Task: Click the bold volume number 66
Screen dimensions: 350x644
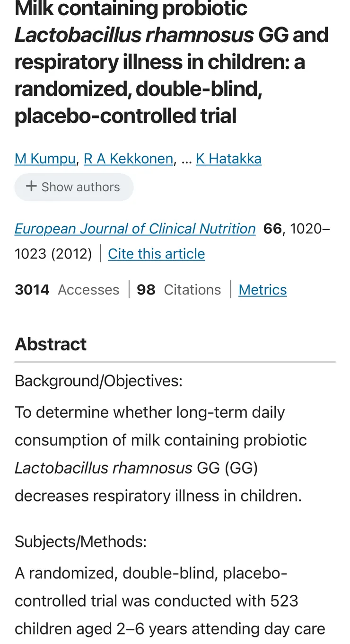Action: (272, 229)
